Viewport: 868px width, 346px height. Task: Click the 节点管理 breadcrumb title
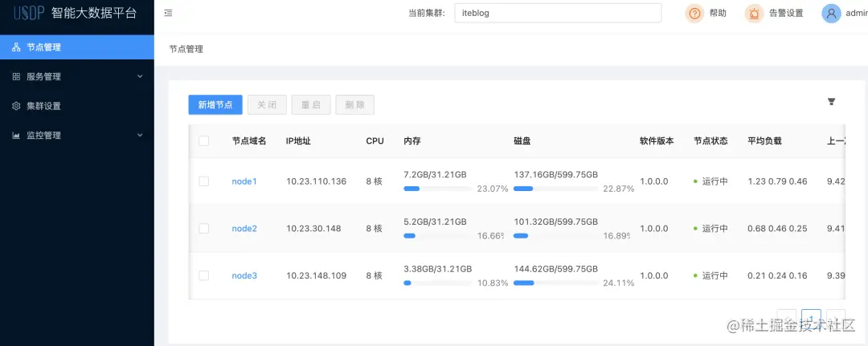click(186, 49)
